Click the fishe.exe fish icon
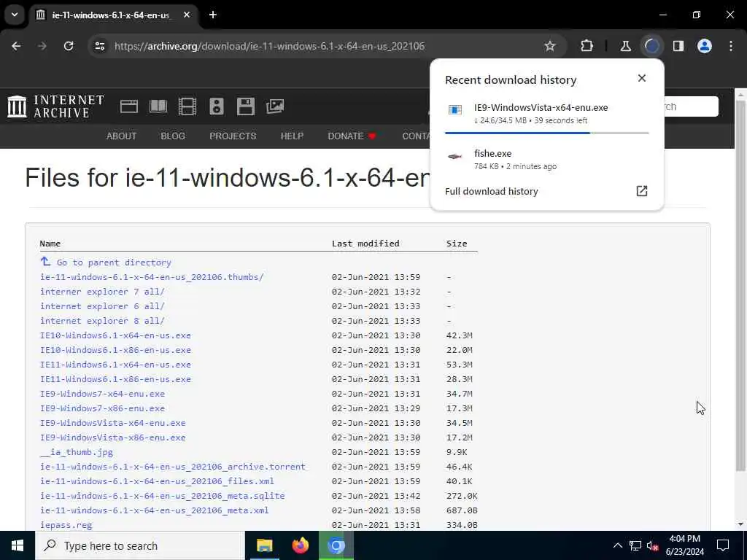 pos(455,157)
